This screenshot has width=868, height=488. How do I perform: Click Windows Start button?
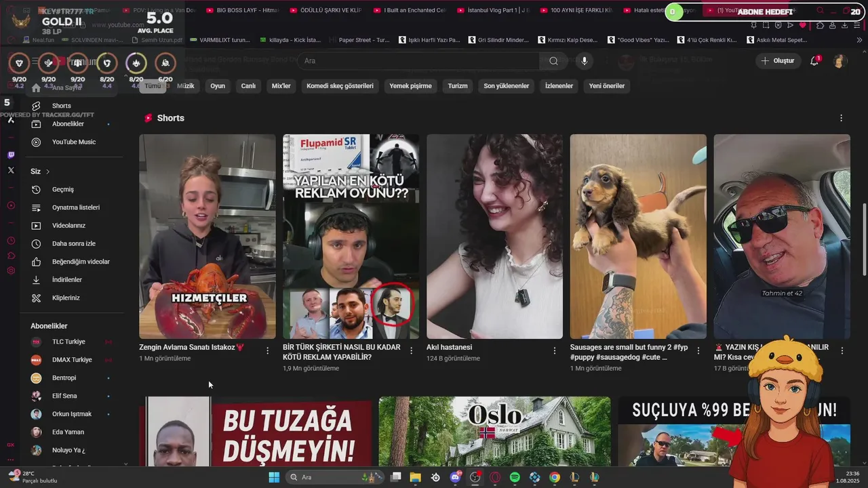274,477
